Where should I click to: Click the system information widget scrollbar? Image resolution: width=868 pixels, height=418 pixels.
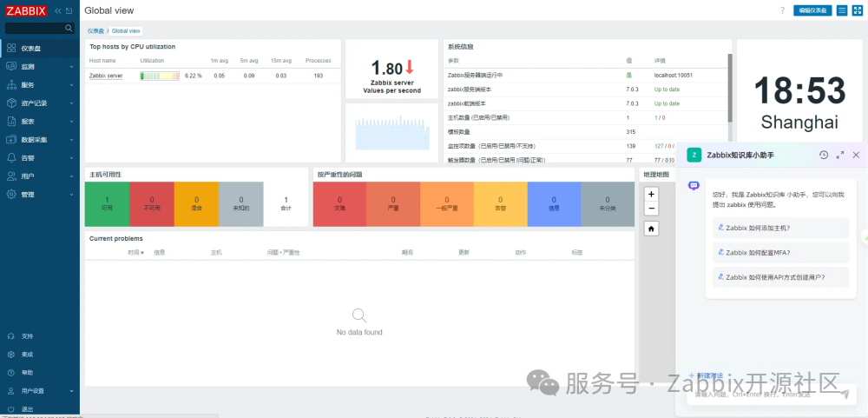pyautogui.click(x=730, y=88)
